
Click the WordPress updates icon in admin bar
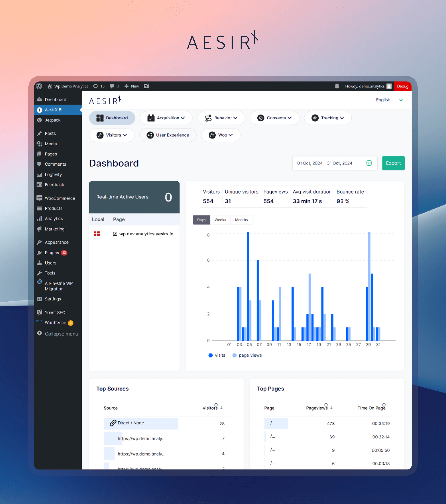[x=95, y=86]
